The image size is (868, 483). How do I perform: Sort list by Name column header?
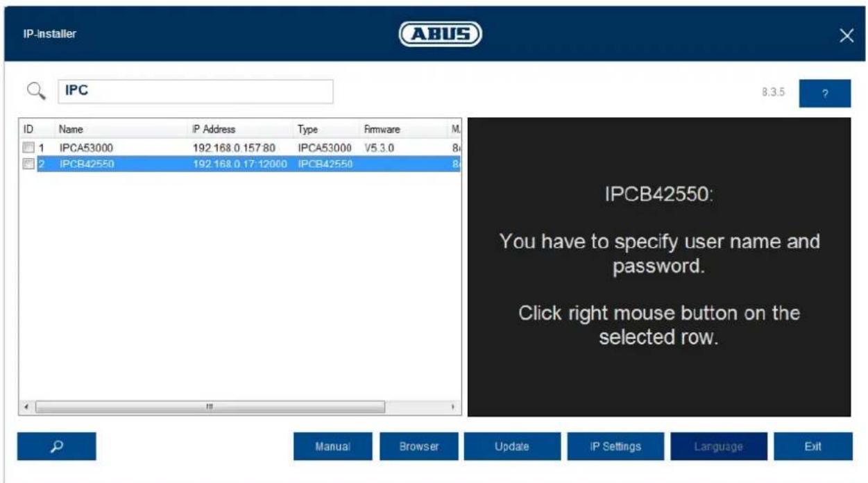tap(71, 129)
